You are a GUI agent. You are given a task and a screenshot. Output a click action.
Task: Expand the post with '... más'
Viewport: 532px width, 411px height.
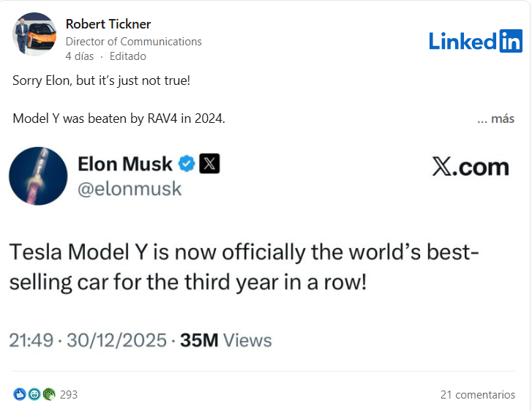pos(495,118)
